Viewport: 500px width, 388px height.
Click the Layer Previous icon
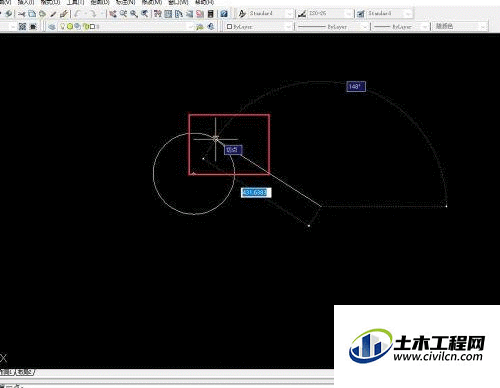[211, 27]
